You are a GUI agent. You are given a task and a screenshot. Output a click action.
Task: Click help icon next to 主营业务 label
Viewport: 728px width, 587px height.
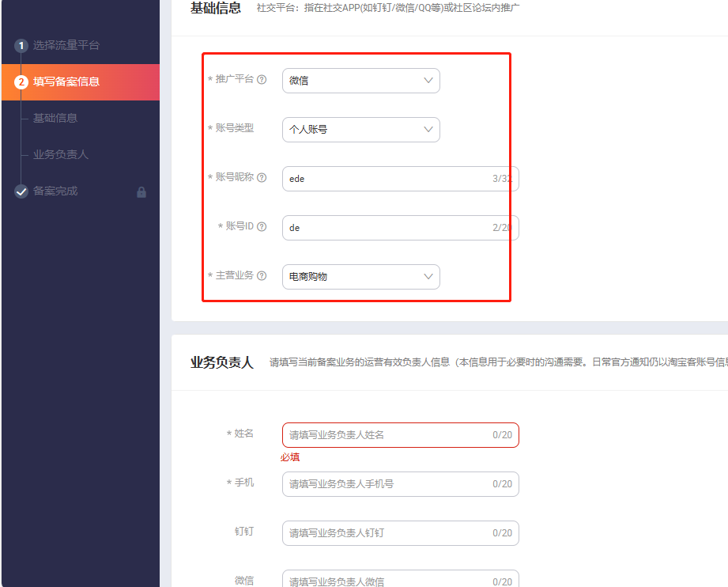tap(262, 276)
